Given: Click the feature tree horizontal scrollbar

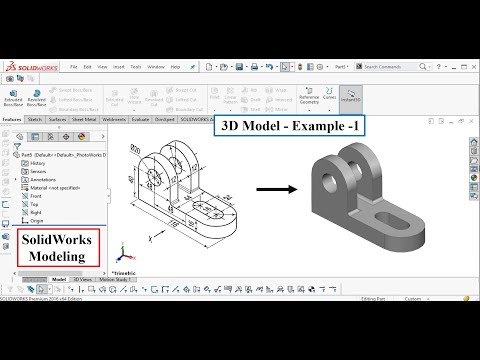Looking at the screenshot, I should pos(60,273).
